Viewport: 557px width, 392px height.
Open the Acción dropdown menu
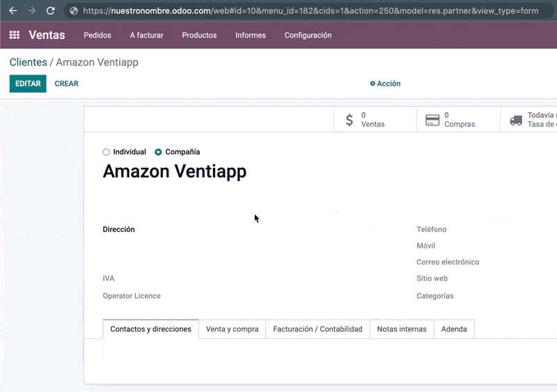click(x=385, y=84)
